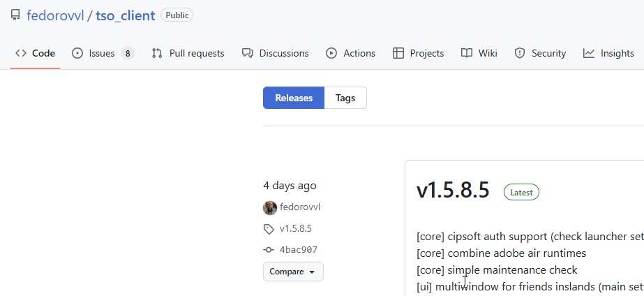Switch to the Tags view
Image resolution: width=644 pixels, height=296 pixels.
click(345, 98)
